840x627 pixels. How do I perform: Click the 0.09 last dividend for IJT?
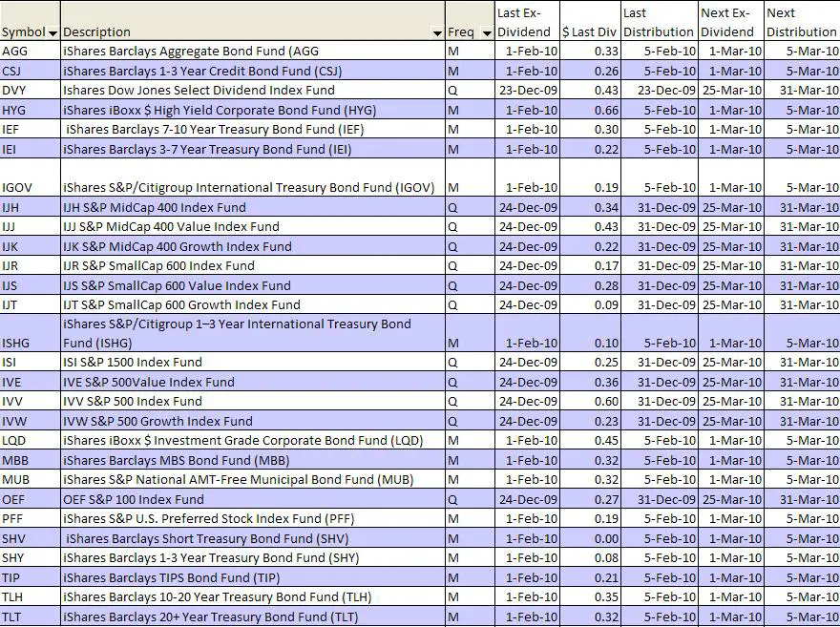[590, 304]
